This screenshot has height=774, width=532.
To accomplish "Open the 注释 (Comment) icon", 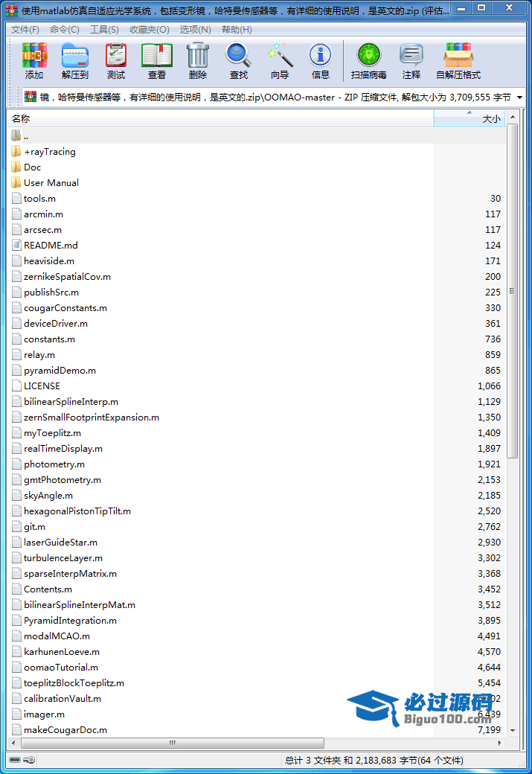I will (411, 55).
